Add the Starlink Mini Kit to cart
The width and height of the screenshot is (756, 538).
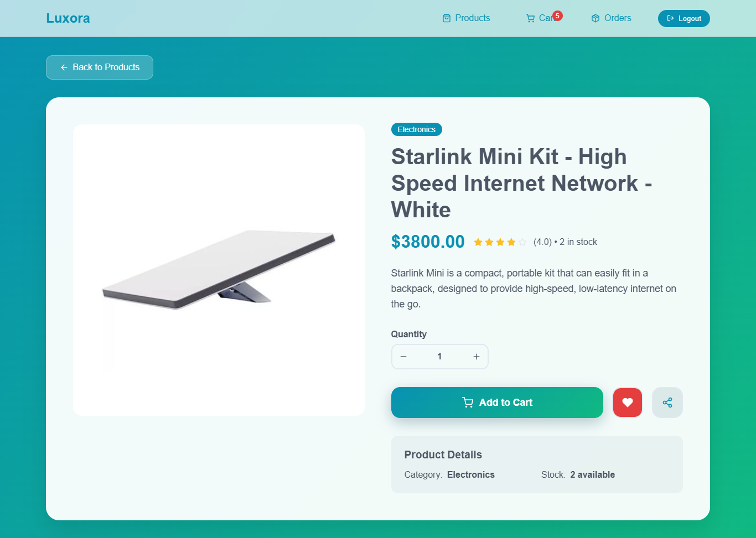point(496,403)
